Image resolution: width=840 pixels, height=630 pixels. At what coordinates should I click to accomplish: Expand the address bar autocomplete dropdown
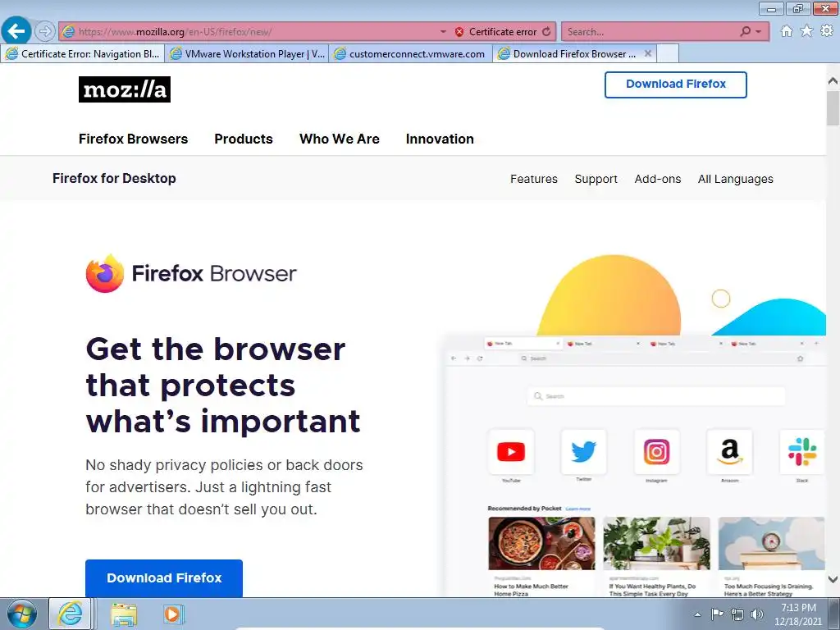click(x=443, y=32)
